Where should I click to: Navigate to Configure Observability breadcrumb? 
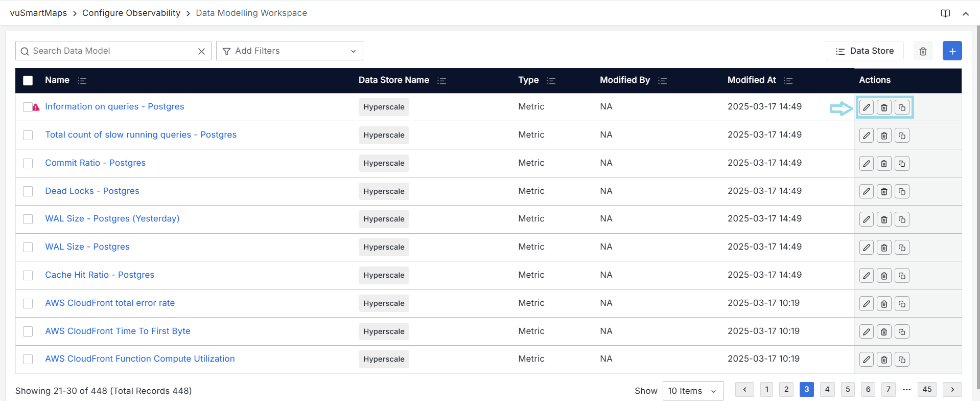[131, 13]
